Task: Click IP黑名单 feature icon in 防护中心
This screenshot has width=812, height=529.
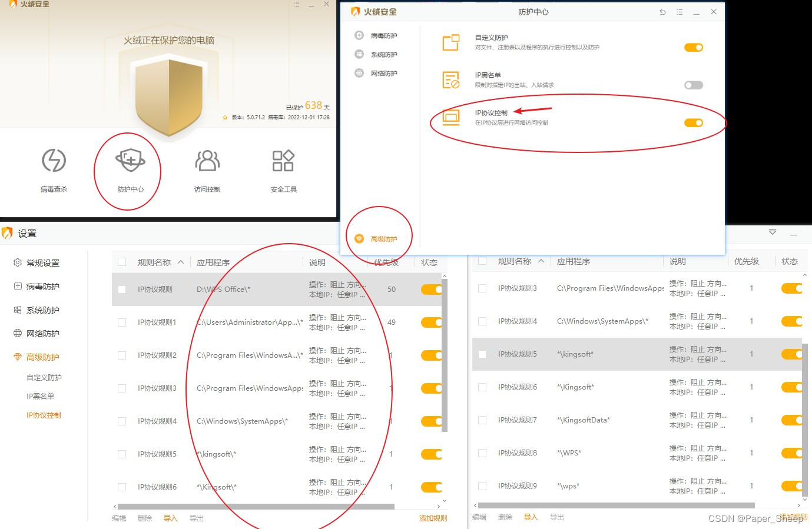Action: tap(451, 80)
